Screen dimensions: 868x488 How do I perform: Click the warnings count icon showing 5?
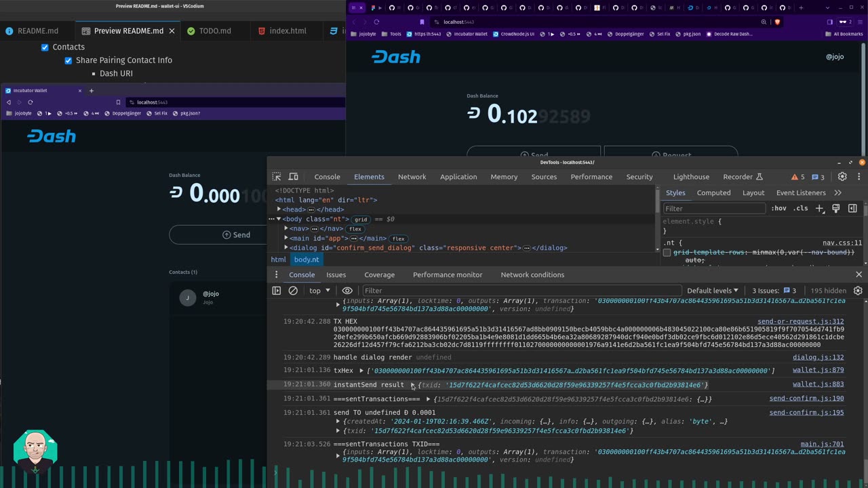(x=797, y=177)
